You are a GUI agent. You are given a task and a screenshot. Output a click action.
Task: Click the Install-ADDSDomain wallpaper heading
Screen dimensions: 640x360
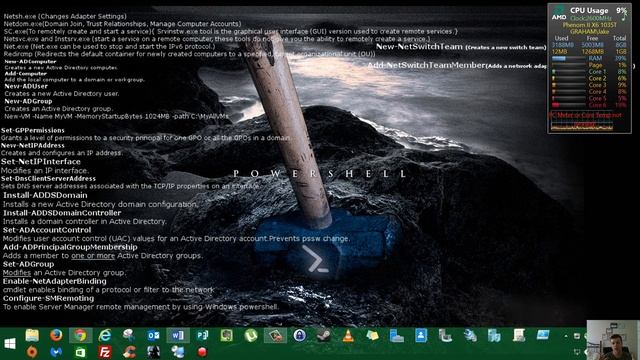coord(45,195)
